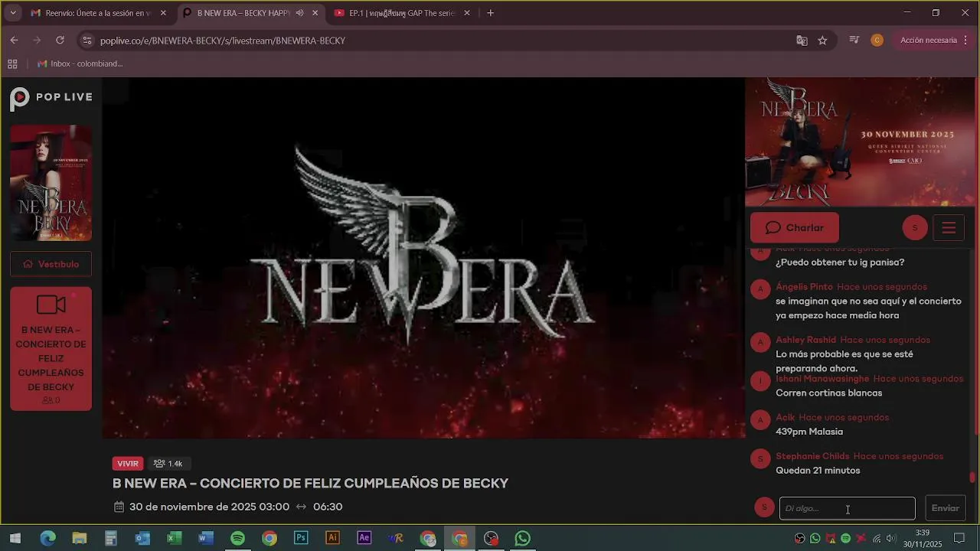This screenshot has height=551, width=980.
Task: Click the video camera icon in the event card
Action: coord(51,305)
